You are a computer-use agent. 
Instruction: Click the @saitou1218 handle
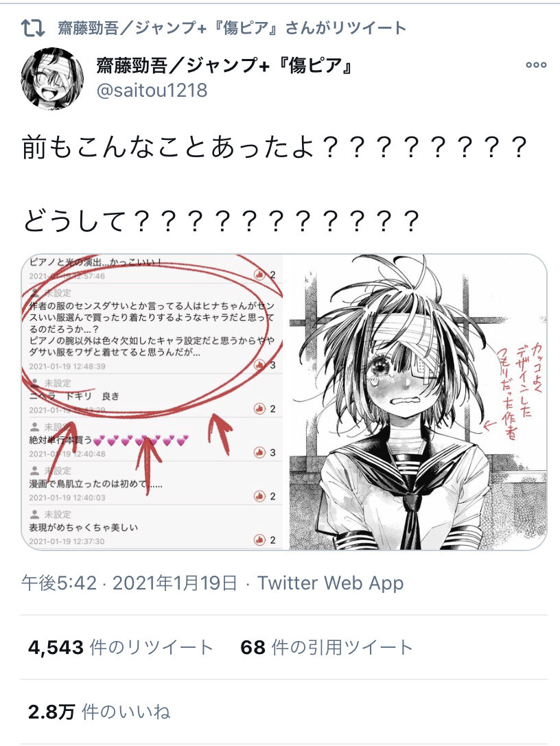click(x=152, y=91)
